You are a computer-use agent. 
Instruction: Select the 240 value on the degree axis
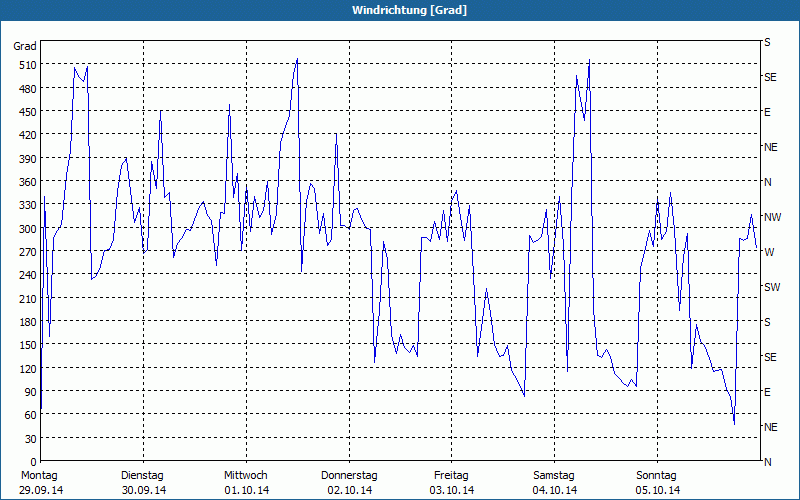click(28, 276)
